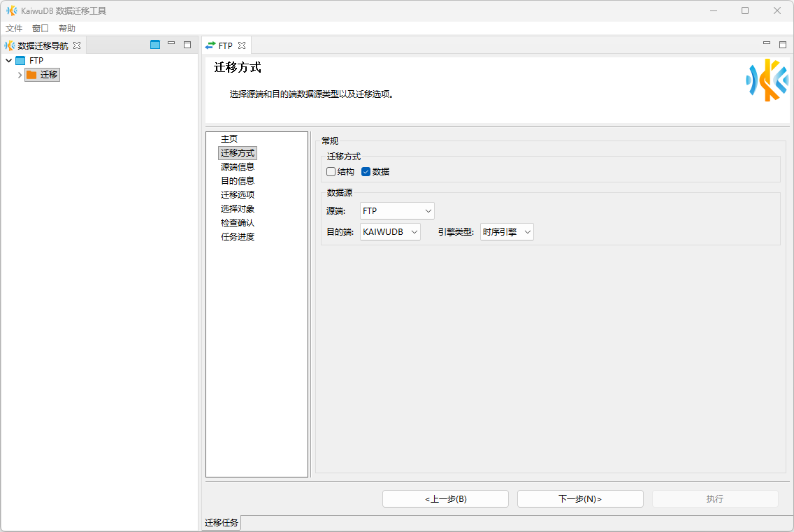Image resolution: width=794 pixels, height=532 pixels.
Task: Open the 帮助 menu
Action: [x=67, y=29]
